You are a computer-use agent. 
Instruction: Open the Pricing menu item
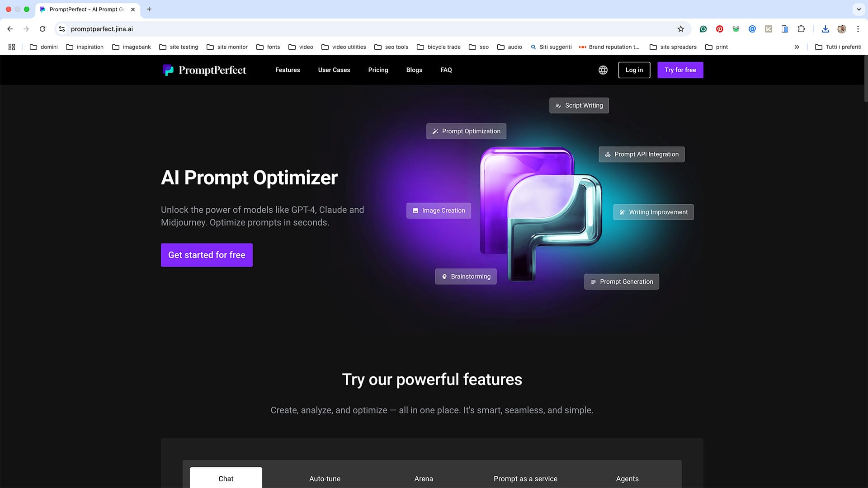(378, 70)
